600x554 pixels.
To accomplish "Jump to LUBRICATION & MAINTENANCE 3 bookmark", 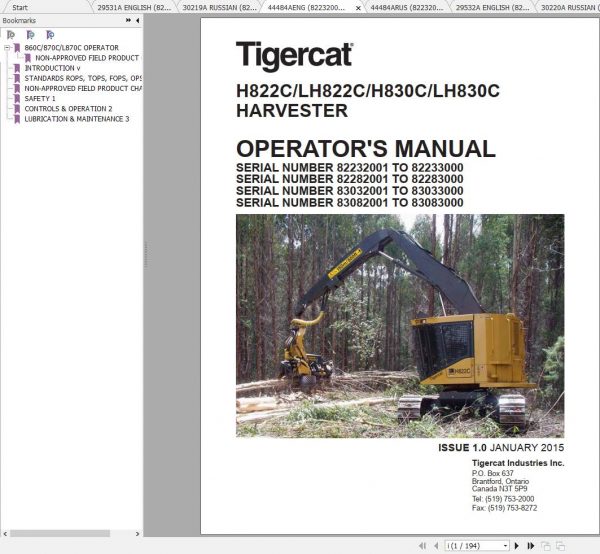I will click(77, 119).
